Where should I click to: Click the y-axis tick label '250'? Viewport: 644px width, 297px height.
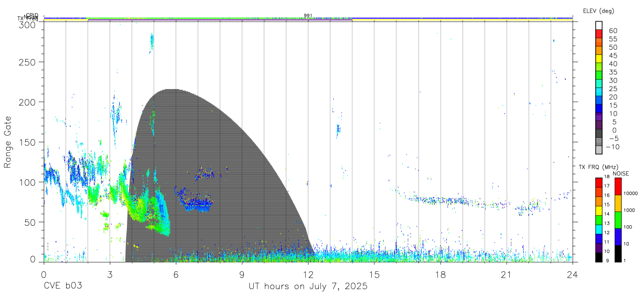coord(28,62)
